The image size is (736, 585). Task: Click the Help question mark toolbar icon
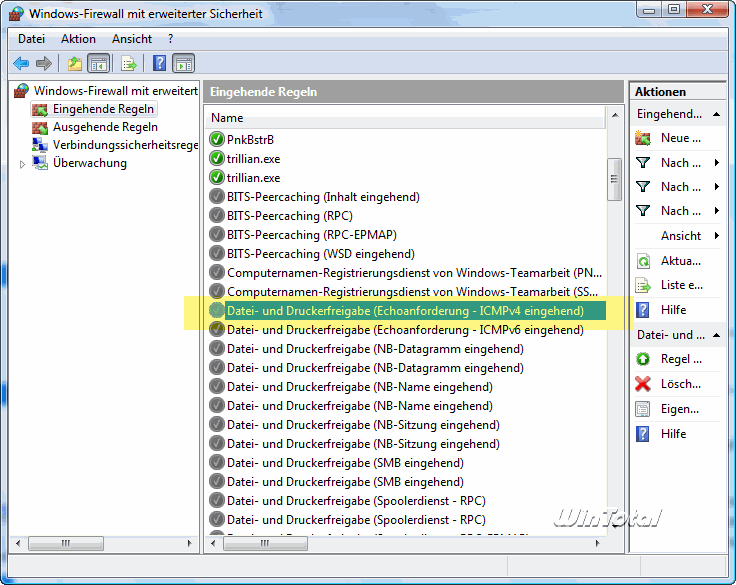pos(160,63)
